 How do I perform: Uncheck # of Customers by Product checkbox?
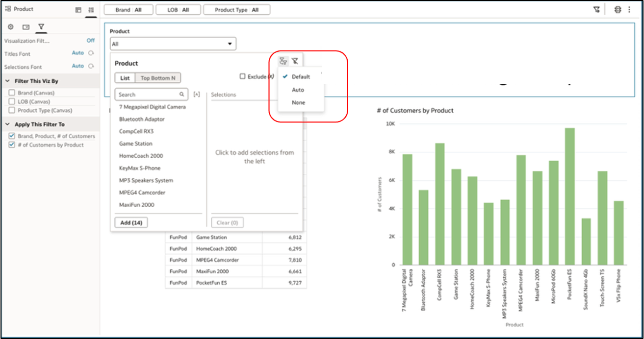12,145
